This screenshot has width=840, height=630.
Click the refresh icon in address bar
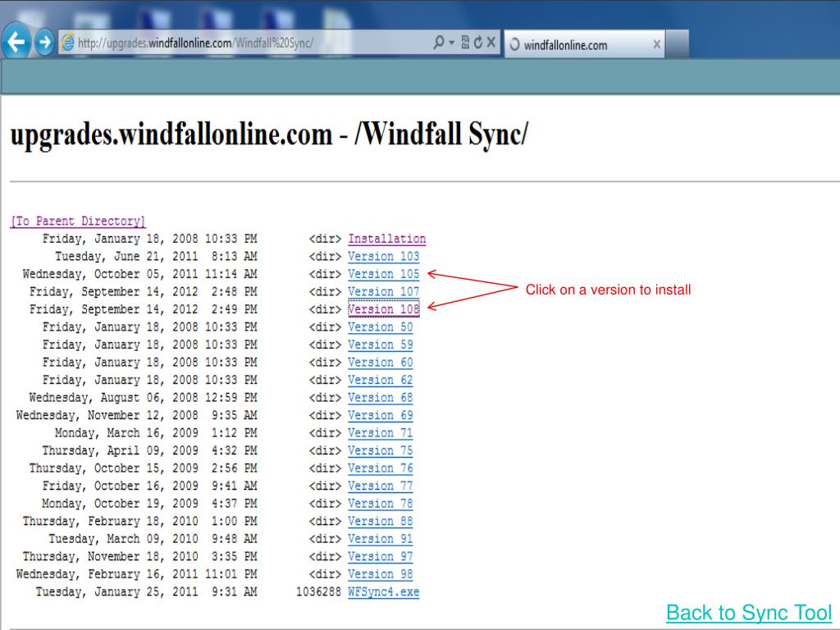point(478,43)
